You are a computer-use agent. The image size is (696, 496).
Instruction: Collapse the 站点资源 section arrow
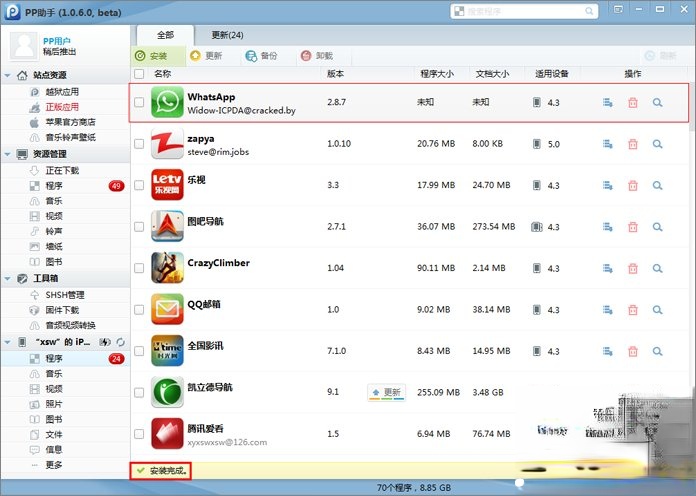[8, 75]
